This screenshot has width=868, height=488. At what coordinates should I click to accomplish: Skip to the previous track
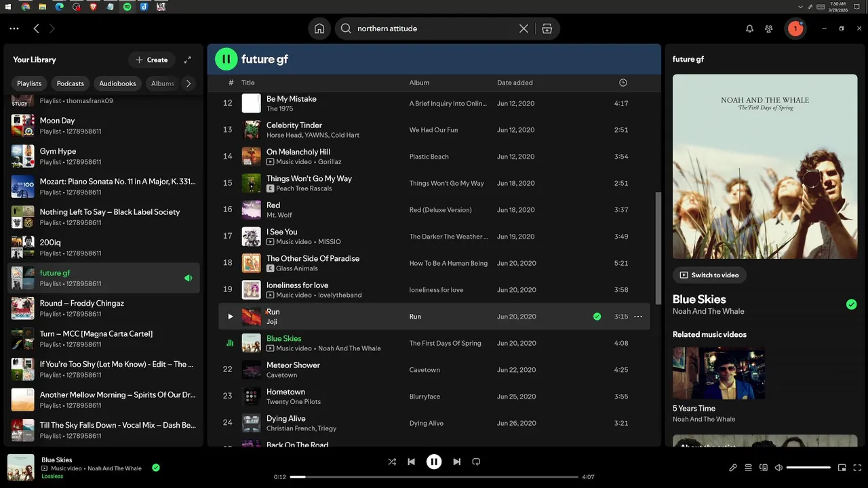[411, 462]
